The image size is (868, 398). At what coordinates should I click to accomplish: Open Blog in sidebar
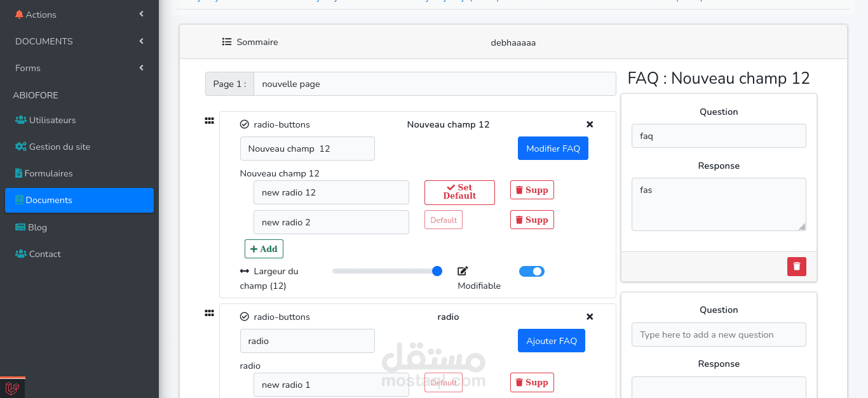click(79, 227)
